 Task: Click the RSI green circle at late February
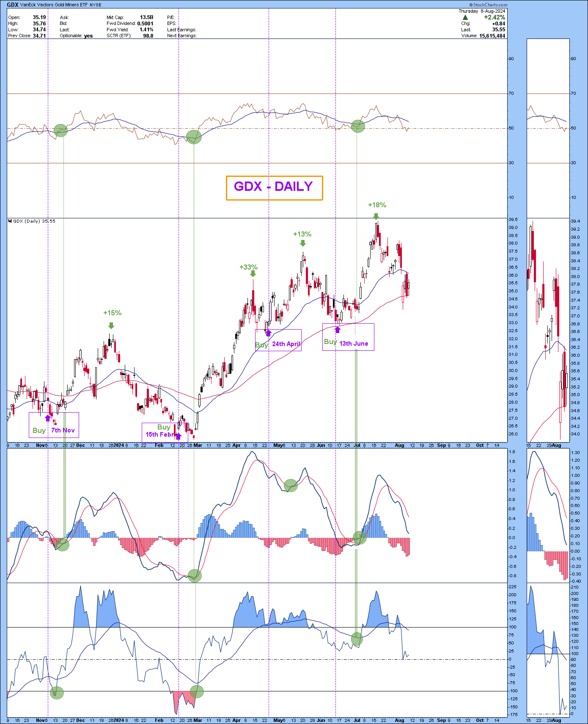pos(194,137)
